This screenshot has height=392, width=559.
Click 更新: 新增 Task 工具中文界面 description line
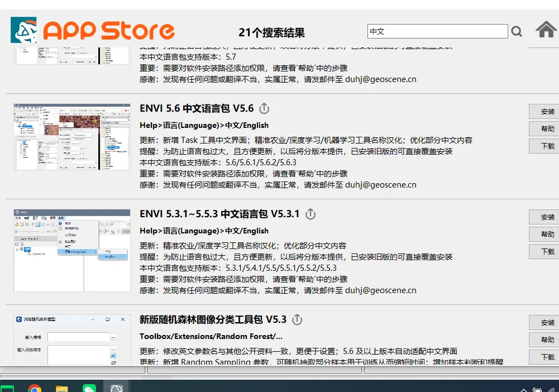click(x=306, y=140)
